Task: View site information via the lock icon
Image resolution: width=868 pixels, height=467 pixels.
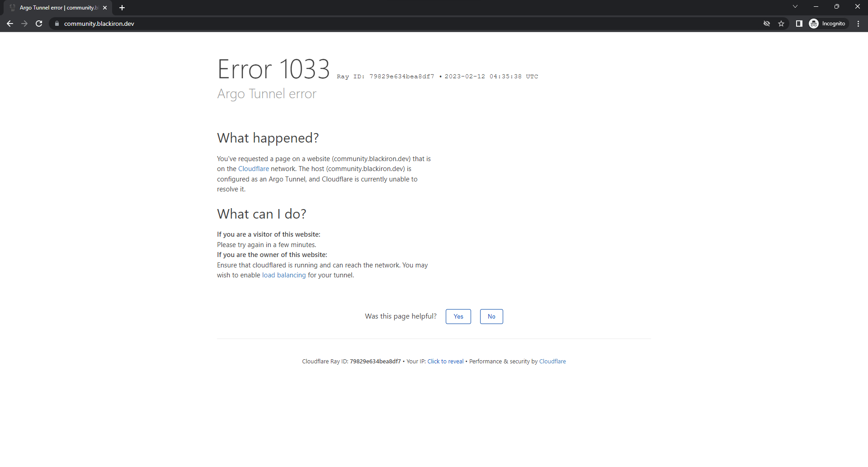Action: point(57,24)
